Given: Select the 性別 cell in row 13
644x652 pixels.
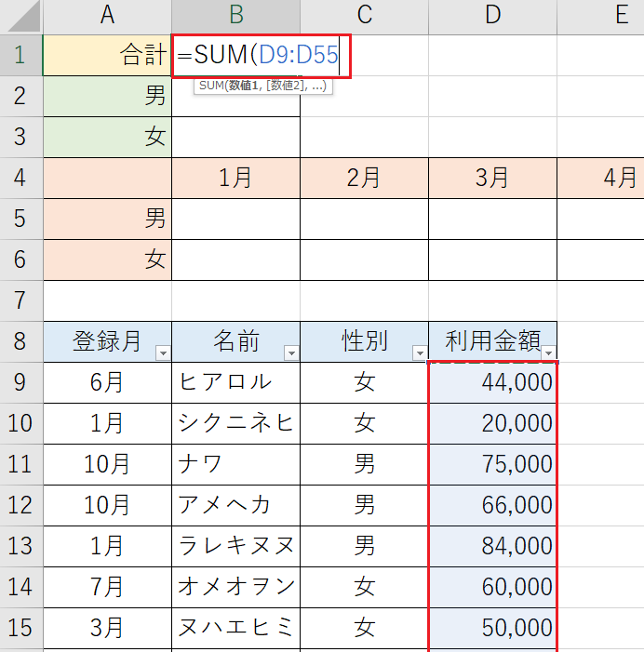Looking at the screenshot, I should [365, 546].
